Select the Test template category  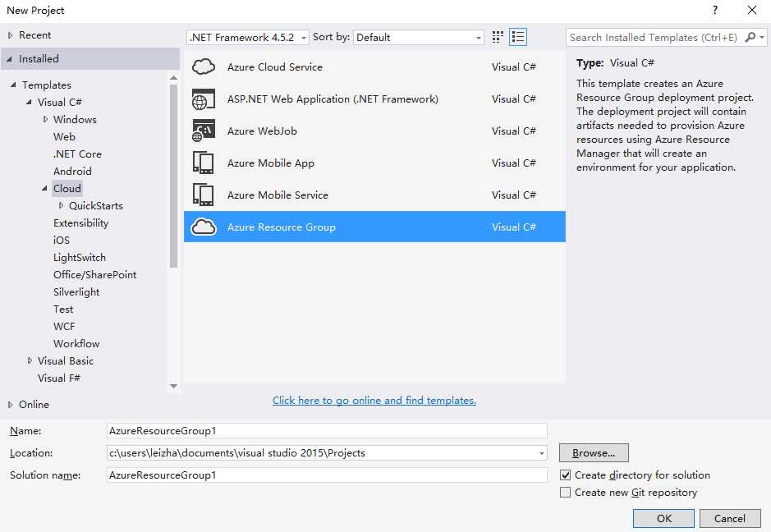63,309
